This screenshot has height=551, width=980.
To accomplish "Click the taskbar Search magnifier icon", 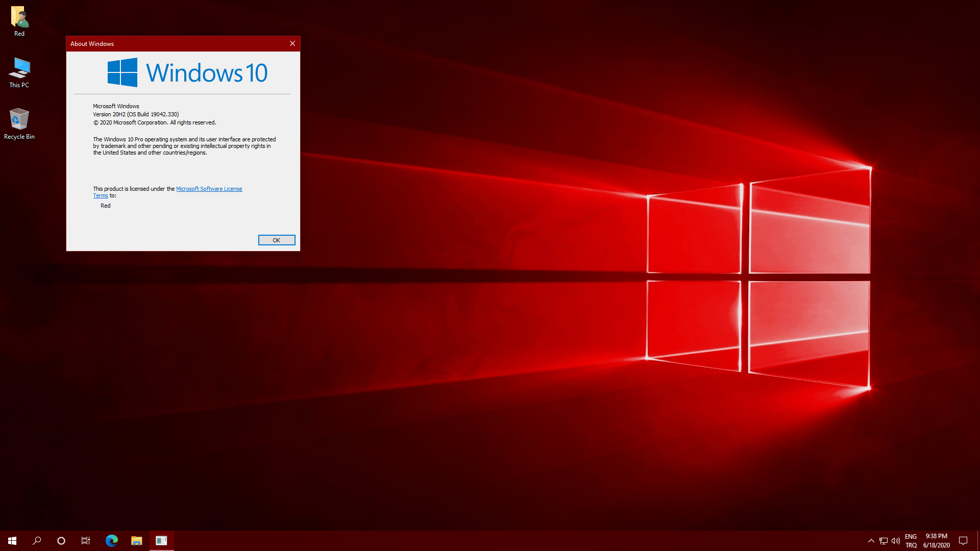I will [37, 541].
